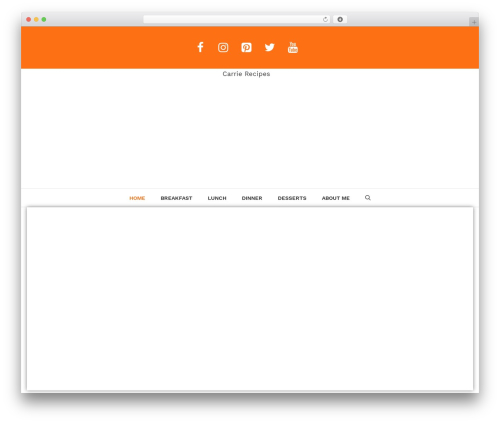Maximize the window with green button
Image resolution: width=500 pixels, height=423 pixels.
(x=44, y=19)
